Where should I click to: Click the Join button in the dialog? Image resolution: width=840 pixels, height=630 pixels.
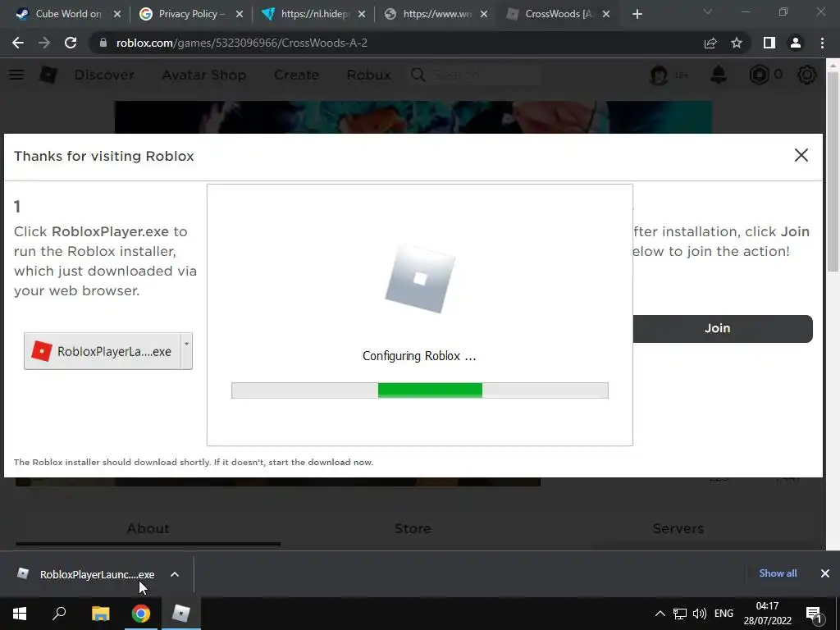tap(723, 328)
